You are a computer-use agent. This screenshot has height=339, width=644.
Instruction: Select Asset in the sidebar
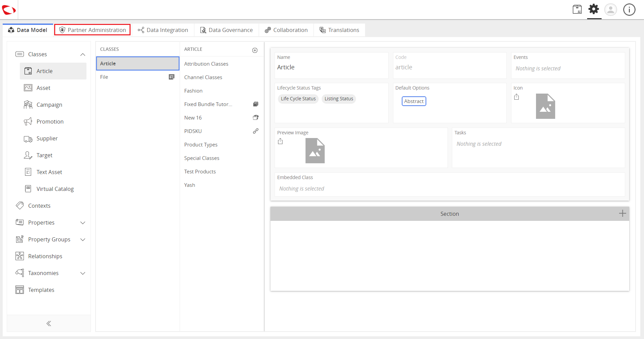(x=53, y=88)
